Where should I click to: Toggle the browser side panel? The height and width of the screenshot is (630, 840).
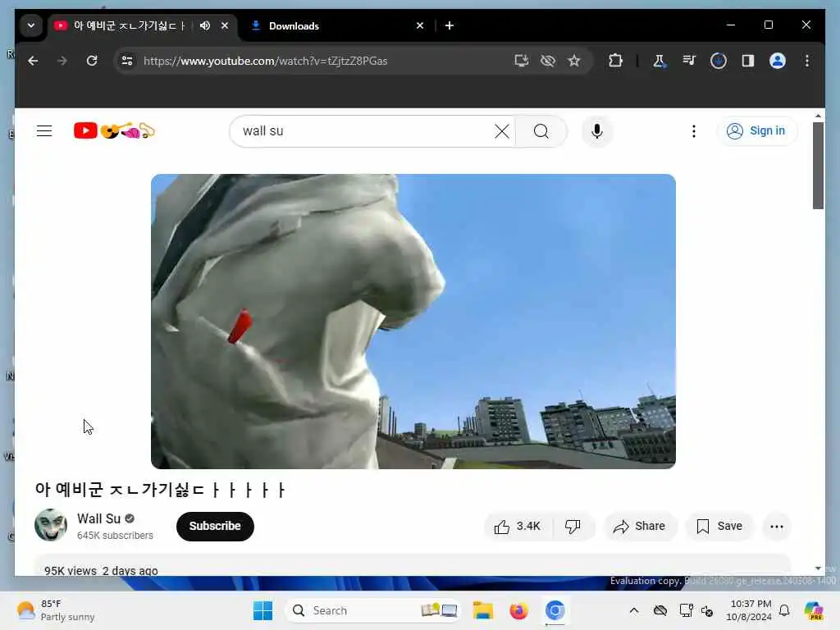tap(748, 61)
